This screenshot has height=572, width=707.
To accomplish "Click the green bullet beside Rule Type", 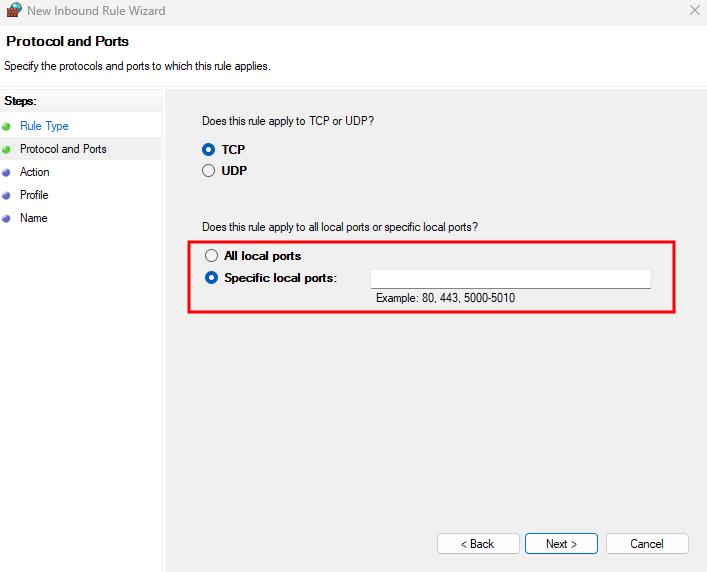I will pos(6,127).
